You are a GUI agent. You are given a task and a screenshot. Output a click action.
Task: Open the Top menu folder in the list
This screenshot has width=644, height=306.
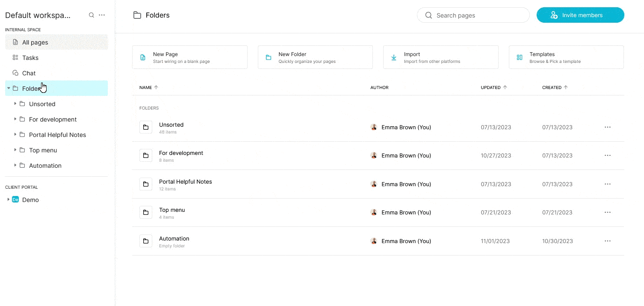[x=172, y=210]
